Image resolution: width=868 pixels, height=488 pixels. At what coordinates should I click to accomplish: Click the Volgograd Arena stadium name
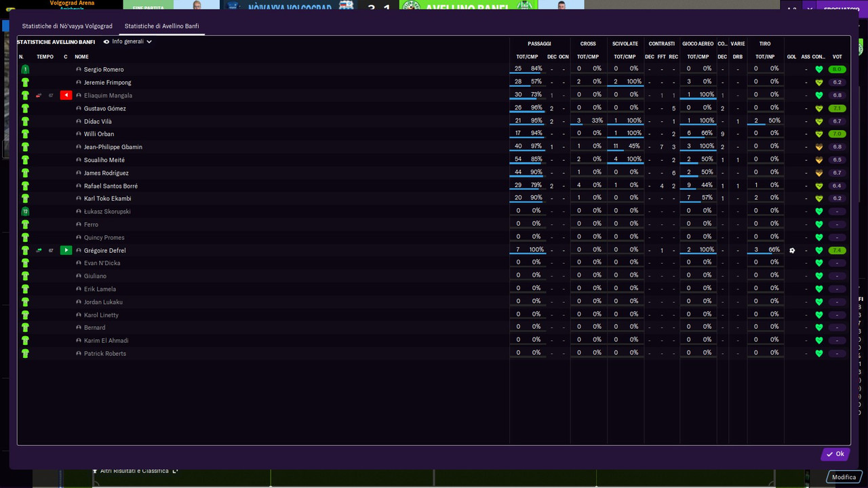click(72, 3)
